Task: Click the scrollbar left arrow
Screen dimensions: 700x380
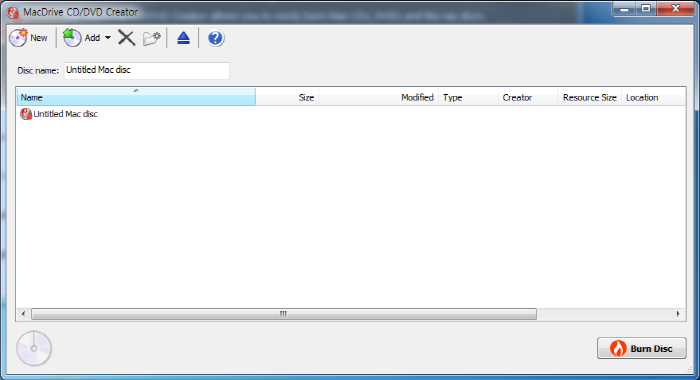Action: (x=23, y=314)
